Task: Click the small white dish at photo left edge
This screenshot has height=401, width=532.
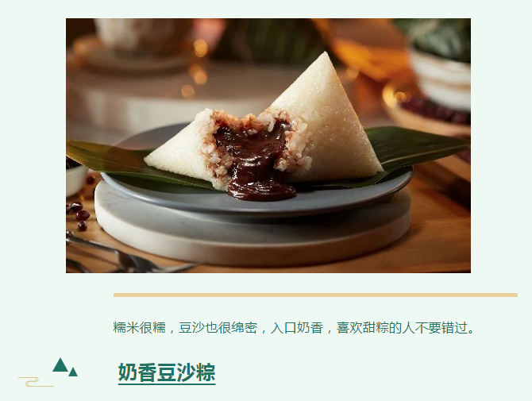Action: [76, 178]
